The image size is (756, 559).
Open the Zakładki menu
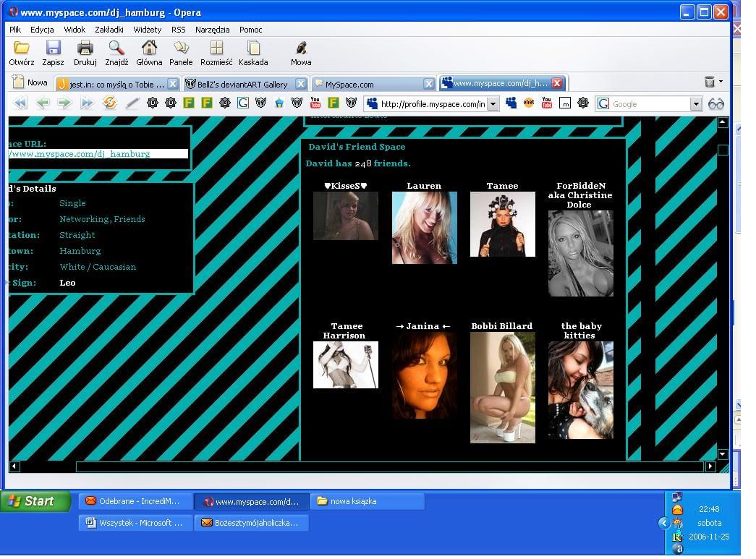(109, 30)
